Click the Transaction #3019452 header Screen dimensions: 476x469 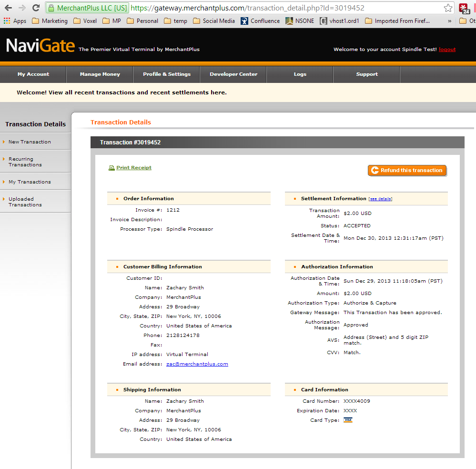tap(130, 142)
